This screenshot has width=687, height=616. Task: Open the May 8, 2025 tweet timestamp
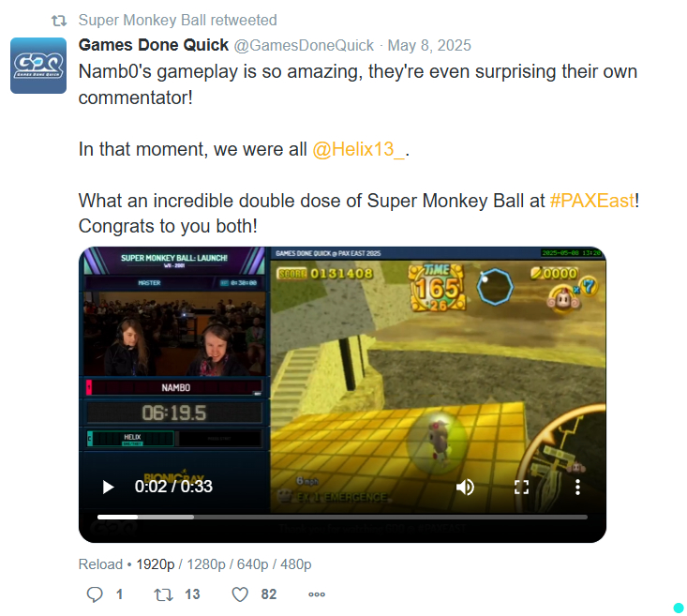[429, 46]
